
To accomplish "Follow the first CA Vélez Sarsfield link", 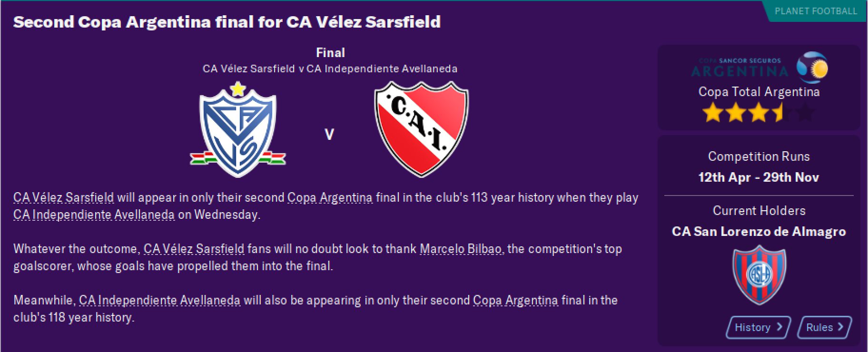I will [x=64, y=197].
